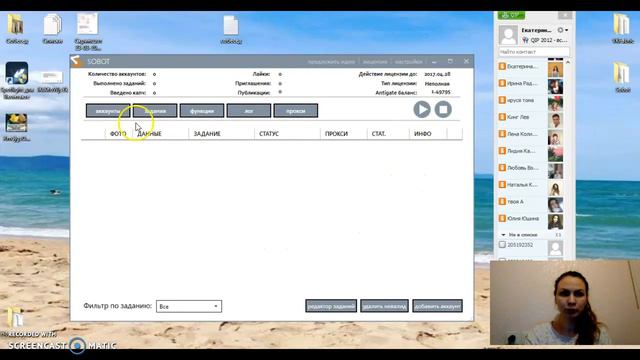Select the Наталья К contact name

522,184
